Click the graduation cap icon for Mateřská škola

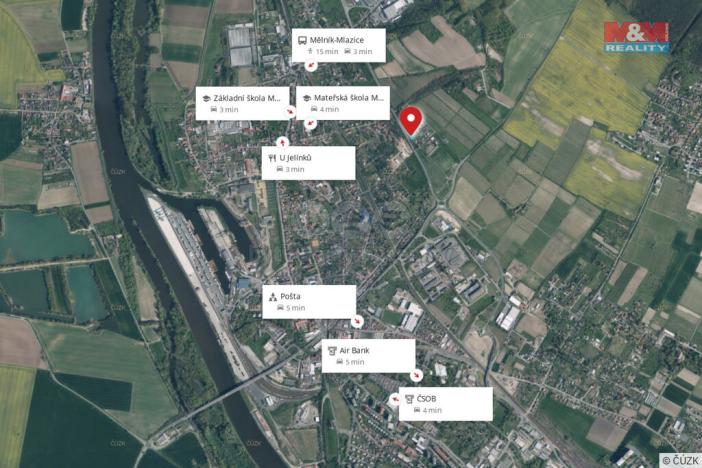tap(307, 98)
